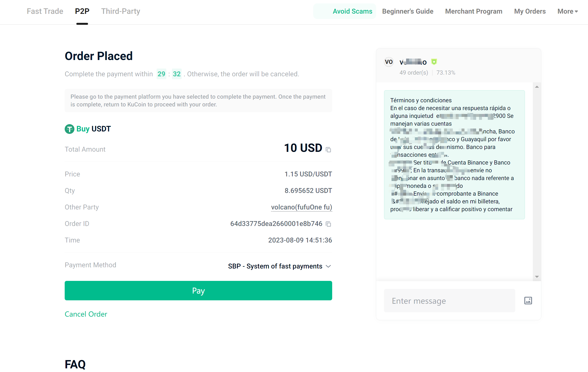Click the VO merchant avatar
The image size is (588, 372).
[x=389, y=62]
